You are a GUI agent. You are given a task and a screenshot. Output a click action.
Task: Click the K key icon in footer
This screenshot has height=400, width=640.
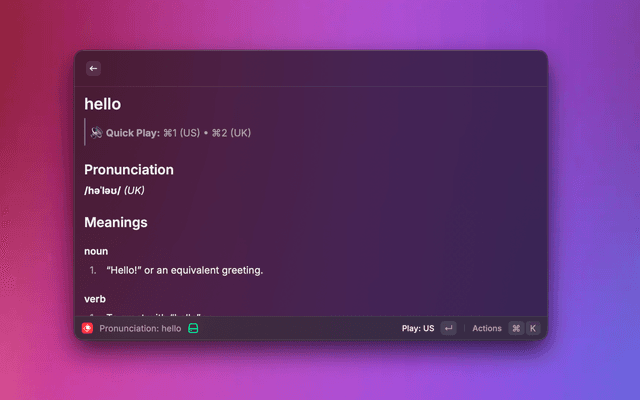pos(533,328)
